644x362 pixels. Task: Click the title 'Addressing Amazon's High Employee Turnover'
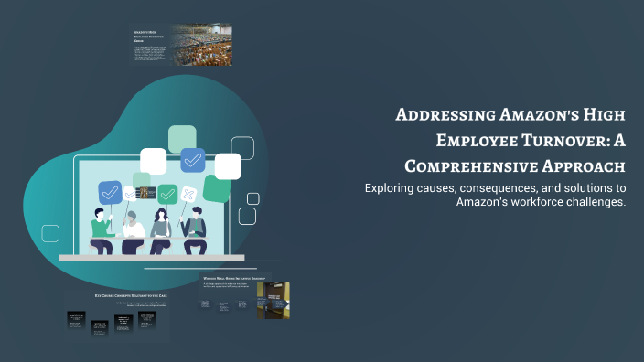[x=510, y=140]
